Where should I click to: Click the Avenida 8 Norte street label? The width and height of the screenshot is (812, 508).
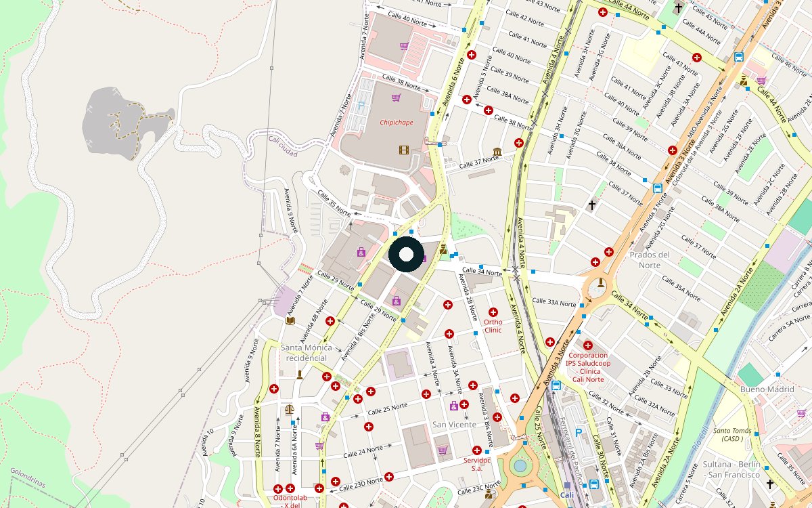coord(257,433)
